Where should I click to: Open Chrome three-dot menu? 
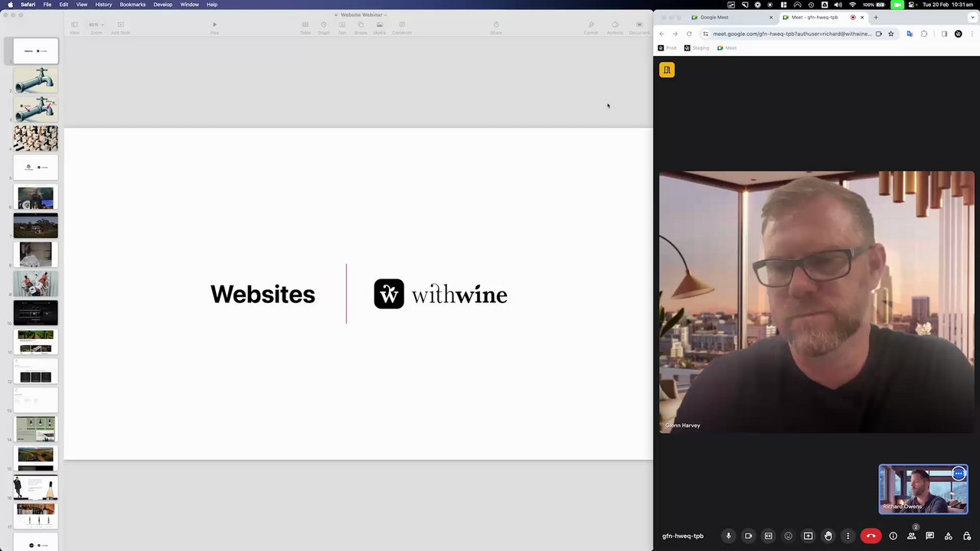click(x=972, y=34)
